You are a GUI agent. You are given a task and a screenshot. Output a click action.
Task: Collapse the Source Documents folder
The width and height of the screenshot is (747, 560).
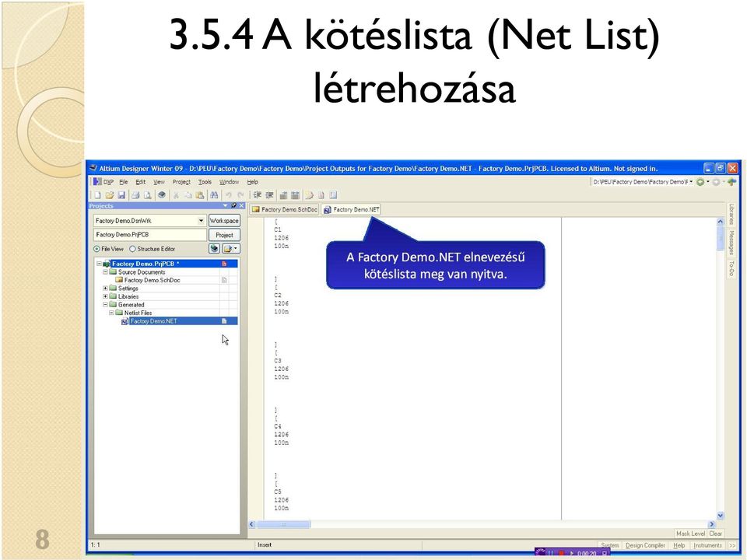[x=105, y=272]
